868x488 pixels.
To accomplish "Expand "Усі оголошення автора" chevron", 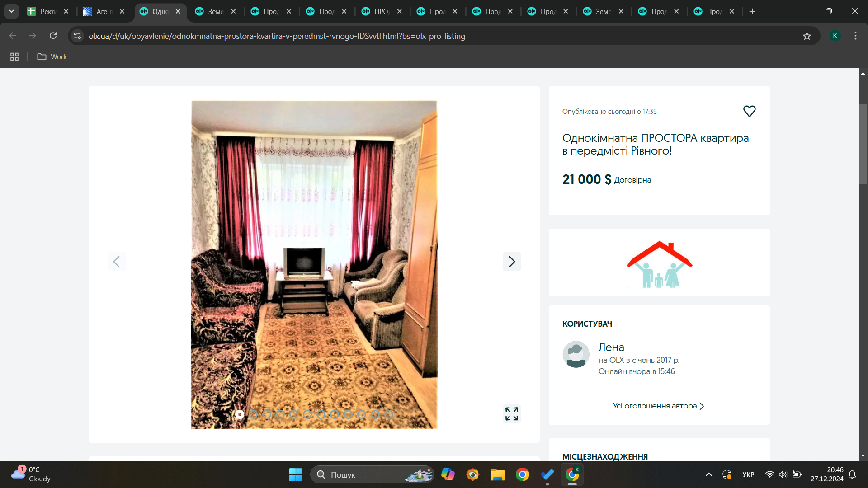I will click(x=702, y=406).
